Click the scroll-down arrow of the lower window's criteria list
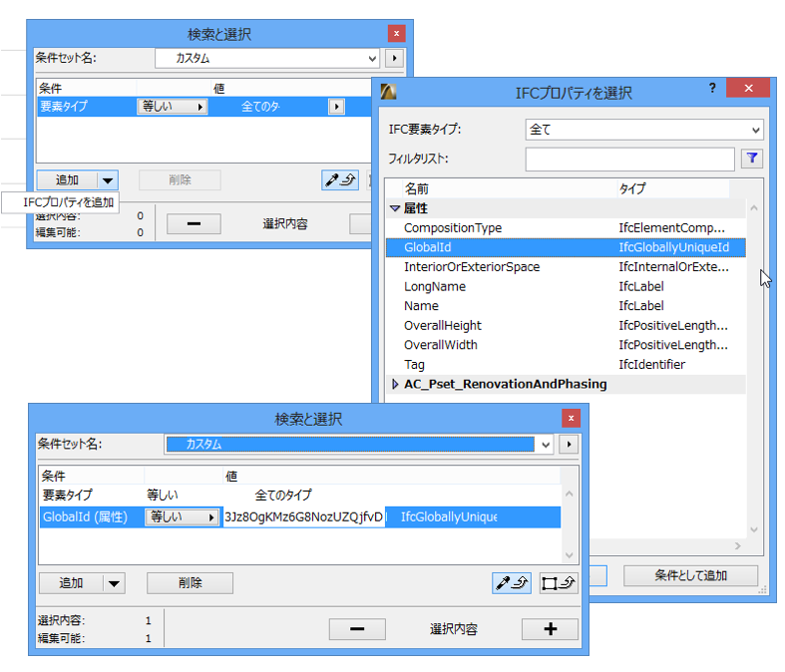 point(569,555)
